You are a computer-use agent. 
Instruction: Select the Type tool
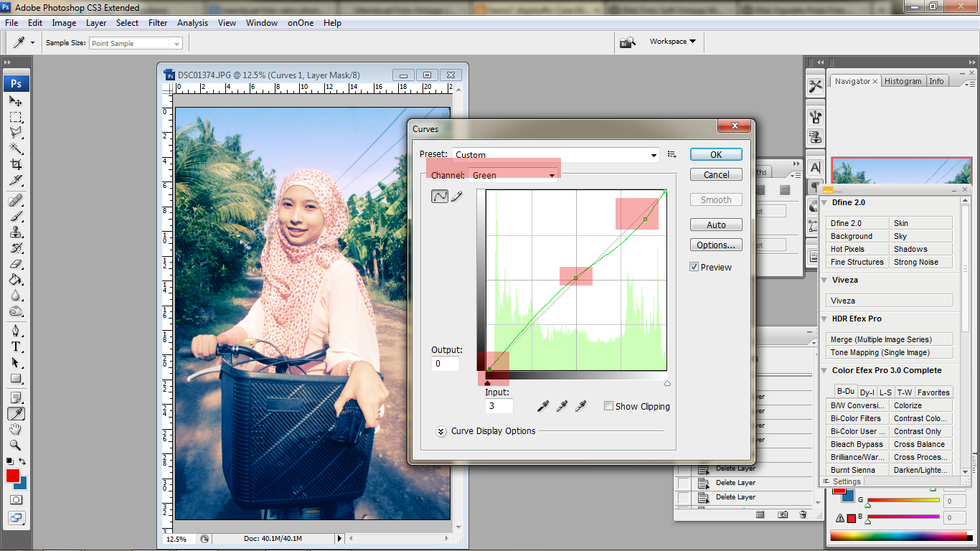[16, 347]
